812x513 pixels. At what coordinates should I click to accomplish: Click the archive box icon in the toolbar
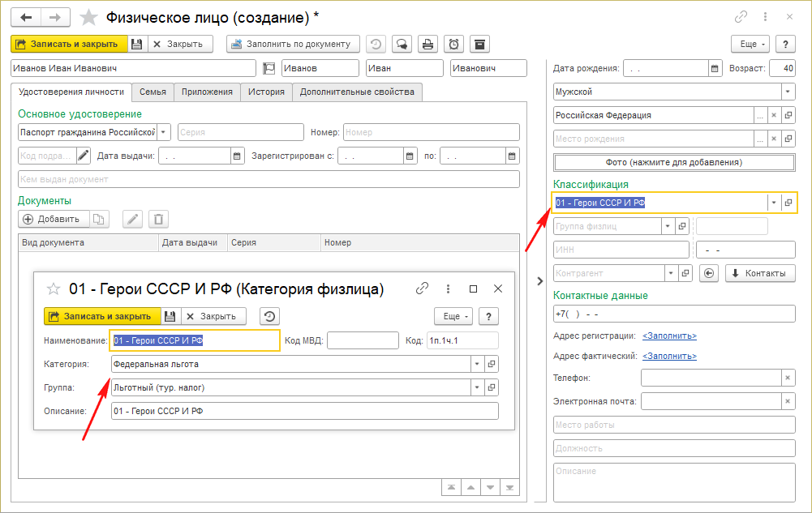[479, 44]
